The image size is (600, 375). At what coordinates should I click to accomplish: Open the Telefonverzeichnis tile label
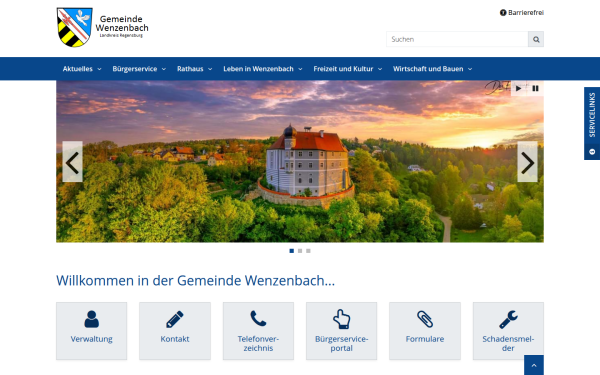click(258, 344)
